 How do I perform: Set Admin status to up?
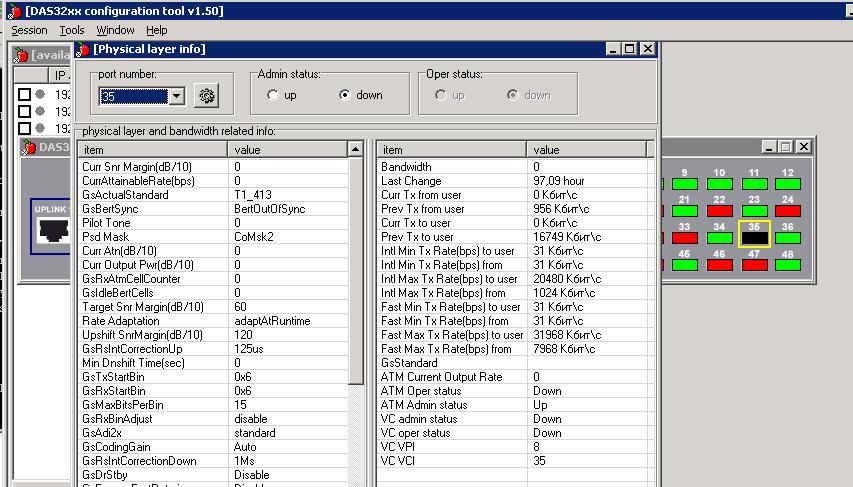pos(274,96)
